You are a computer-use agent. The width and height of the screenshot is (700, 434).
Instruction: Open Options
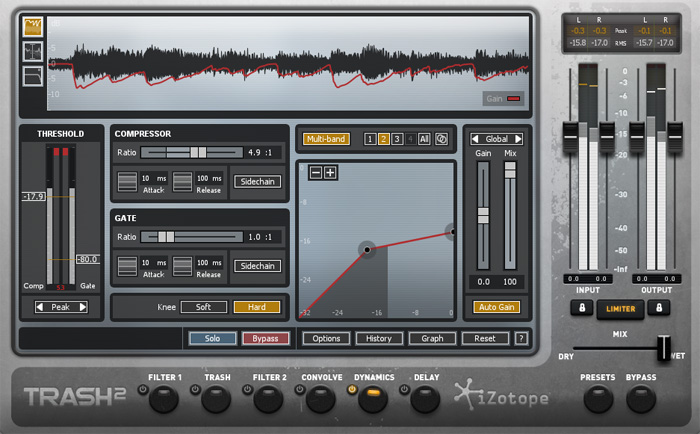pyautogui.click(x=326, y=338)
